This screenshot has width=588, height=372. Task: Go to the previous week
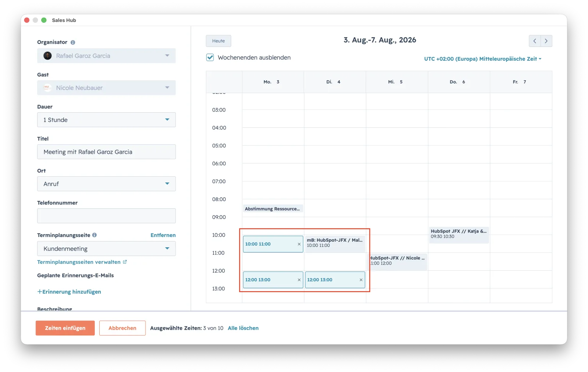coord(535,41)
